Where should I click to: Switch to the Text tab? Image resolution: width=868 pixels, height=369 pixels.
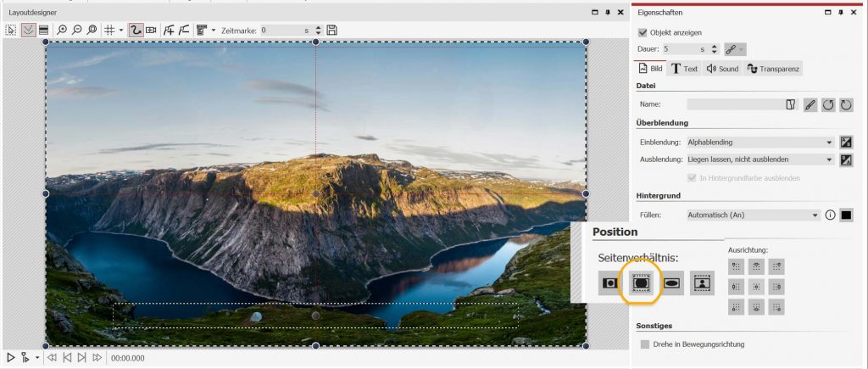tap(684, 69)
